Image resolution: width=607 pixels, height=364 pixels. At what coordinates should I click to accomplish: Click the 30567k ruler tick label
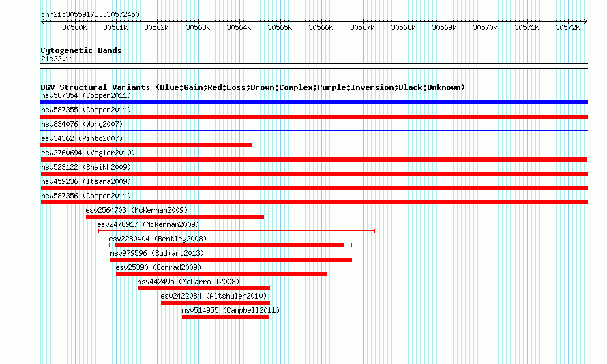pos(362,27)
